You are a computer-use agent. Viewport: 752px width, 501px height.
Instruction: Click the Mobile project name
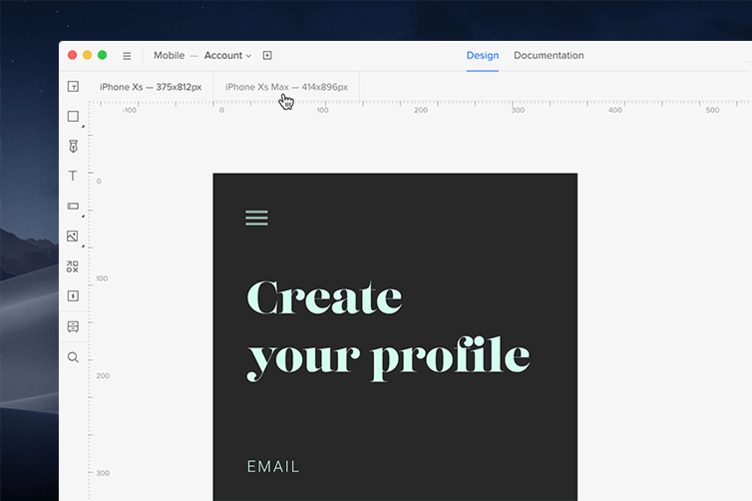tap(169, 56)
